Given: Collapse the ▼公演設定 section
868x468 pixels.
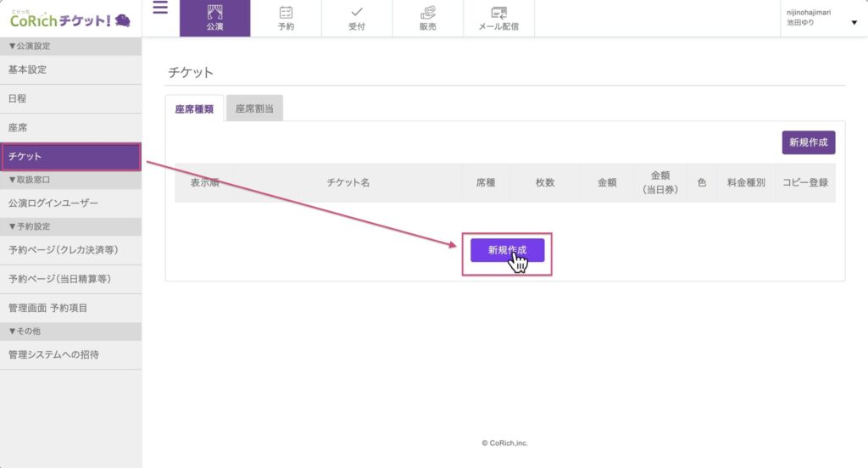Looking at the screenshot, I should (29, 47).
